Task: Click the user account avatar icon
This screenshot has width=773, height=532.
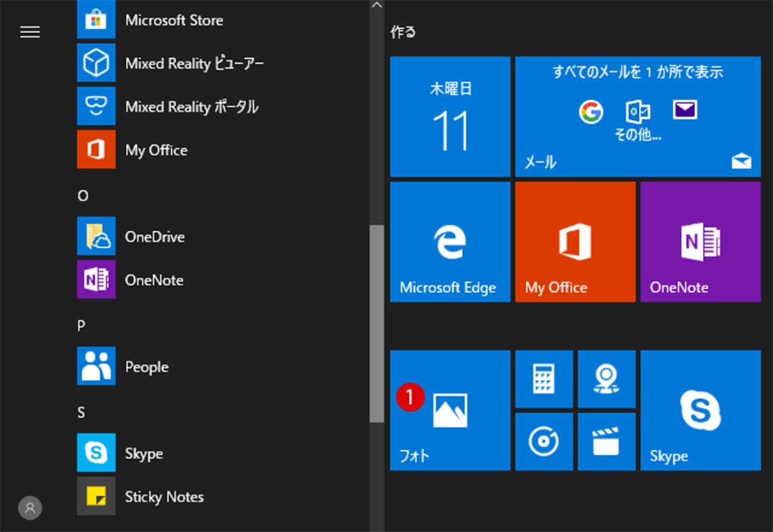Action: point(30,508)
